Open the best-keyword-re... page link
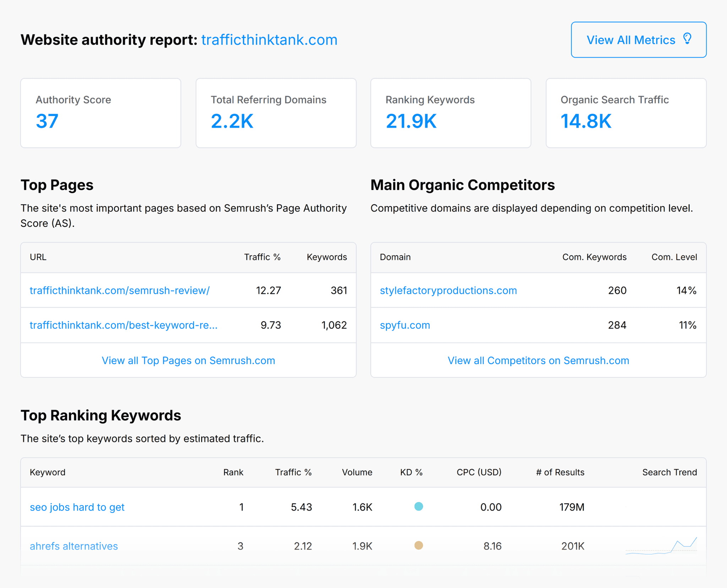 123,325
